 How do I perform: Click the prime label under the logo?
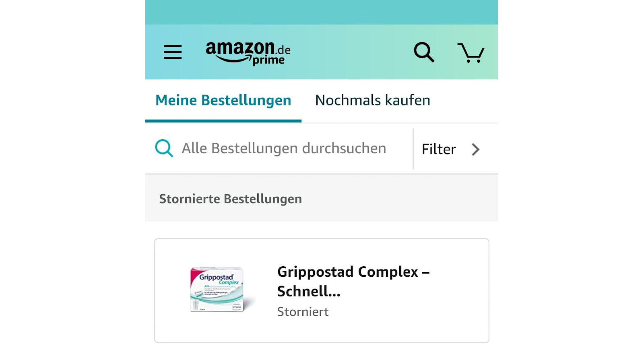click(x=268, y=61)
